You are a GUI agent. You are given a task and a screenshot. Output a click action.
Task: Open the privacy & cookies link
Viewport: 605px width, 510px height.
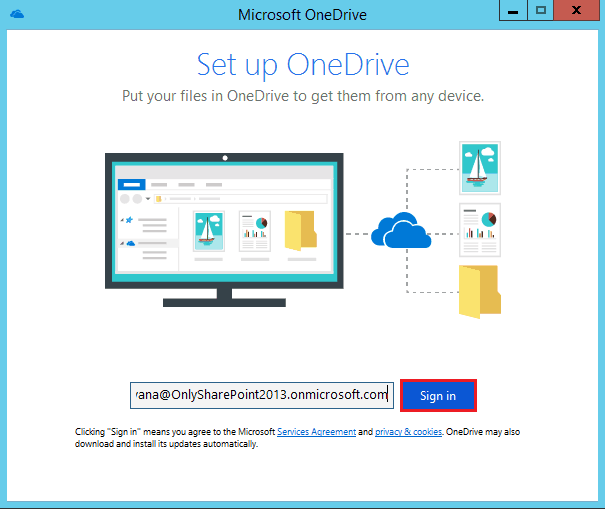coord(408,432)
